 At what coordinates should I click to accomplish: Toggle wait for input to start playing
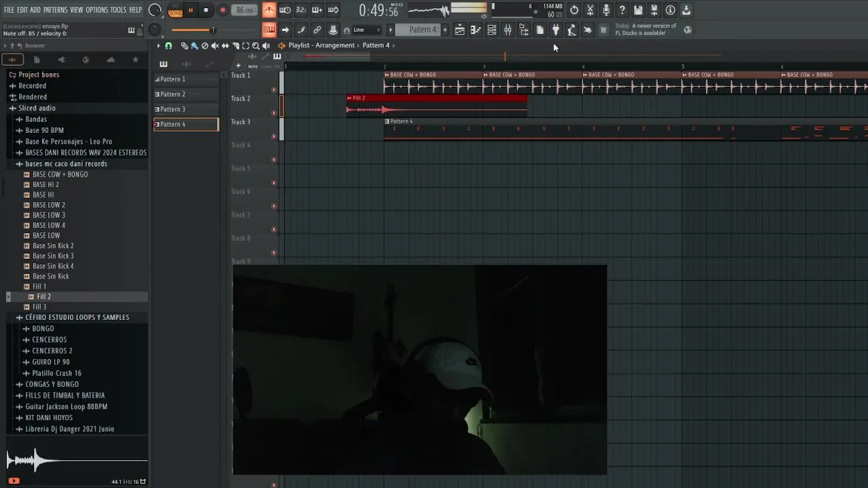(285, 10)
